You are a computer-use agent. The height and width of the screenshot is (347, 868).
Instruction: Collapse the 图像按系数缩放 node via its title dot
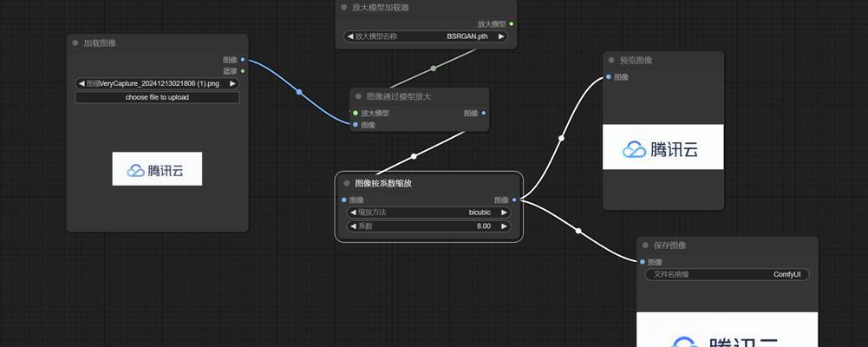pyautogui.click(x=347, y=183)
